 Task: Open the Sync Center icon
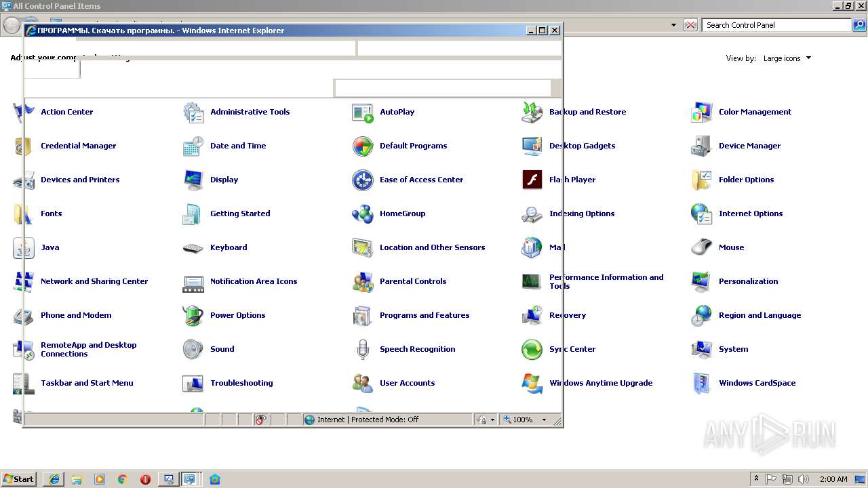[532, 349]
